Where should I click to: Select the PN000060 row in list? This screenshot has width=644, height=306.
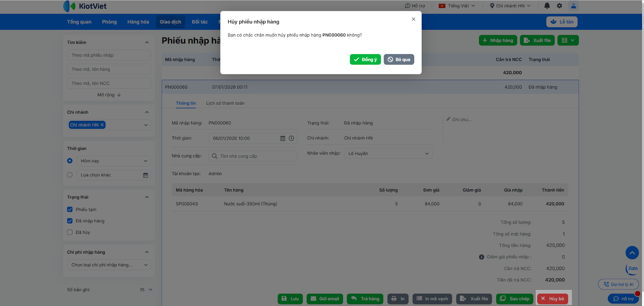point(370,87)
